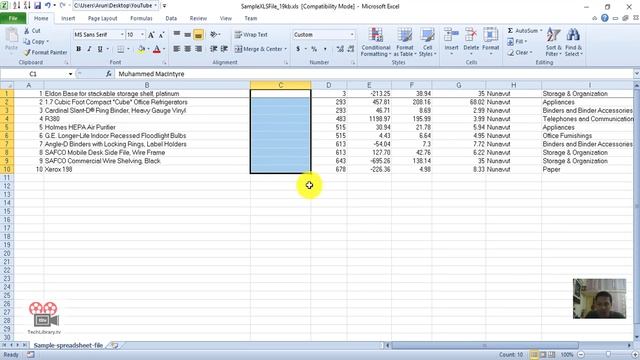The width and height of the screenshot is (640, 360).
Task: Select the Sample-spreadsheet-file sheet tab
Action: (x=68, y=345)
